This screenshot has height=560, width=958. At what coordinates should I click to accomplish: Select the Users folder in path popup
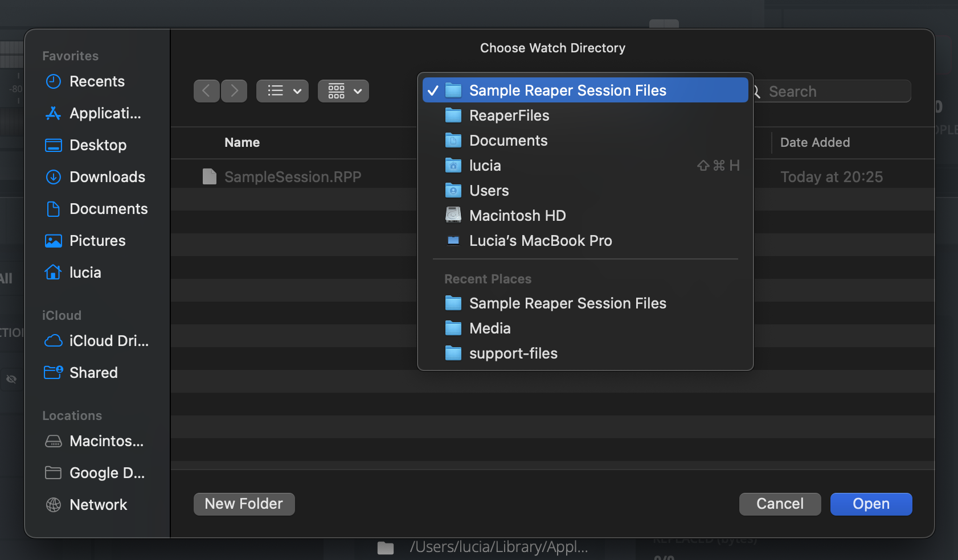tap(489, 191)
